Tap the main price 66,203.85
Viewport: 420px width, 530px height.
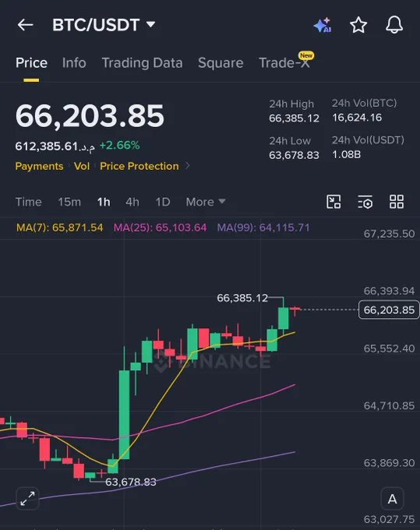90,116
